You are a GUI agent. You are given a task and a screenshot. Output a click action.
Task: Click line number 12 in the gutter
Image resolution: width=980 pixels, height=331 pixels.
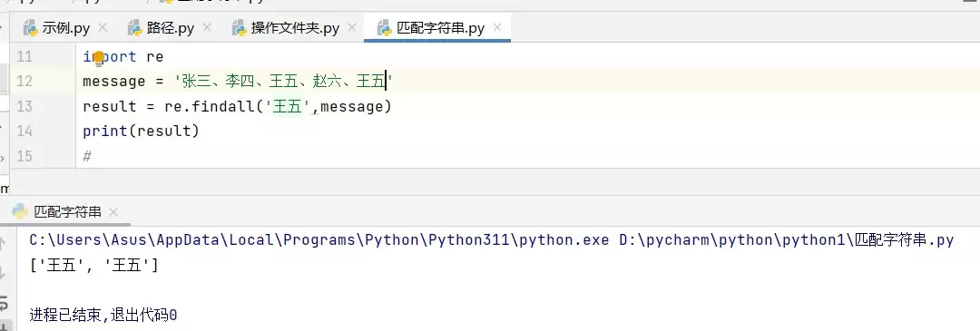[x=24, y=82]
